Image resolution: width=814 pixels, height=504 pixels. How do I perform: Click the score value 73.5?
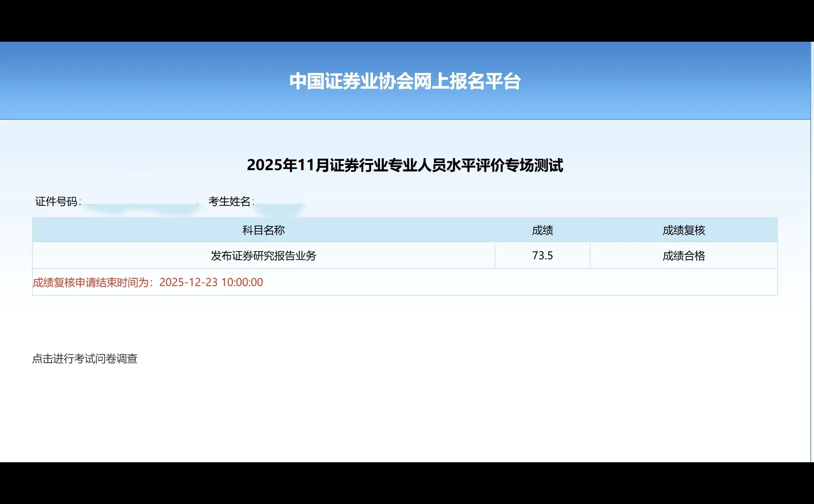(x=543, y=256)
